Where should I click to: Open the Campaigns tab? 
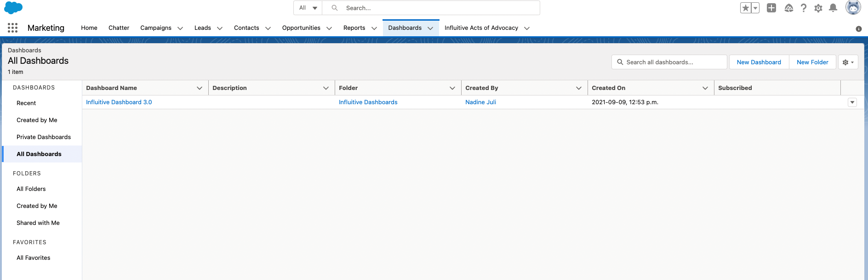coord(156,28)
